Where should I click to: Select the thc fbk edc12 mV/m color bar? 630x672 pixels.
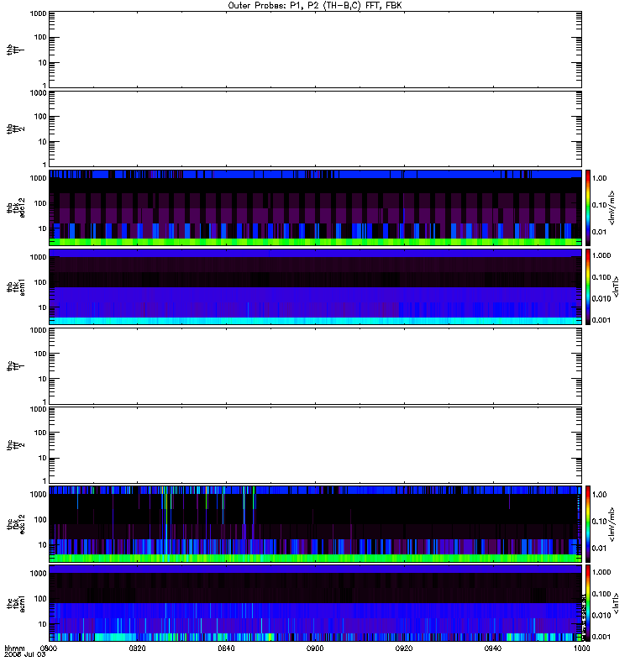(x=588, y=524)
